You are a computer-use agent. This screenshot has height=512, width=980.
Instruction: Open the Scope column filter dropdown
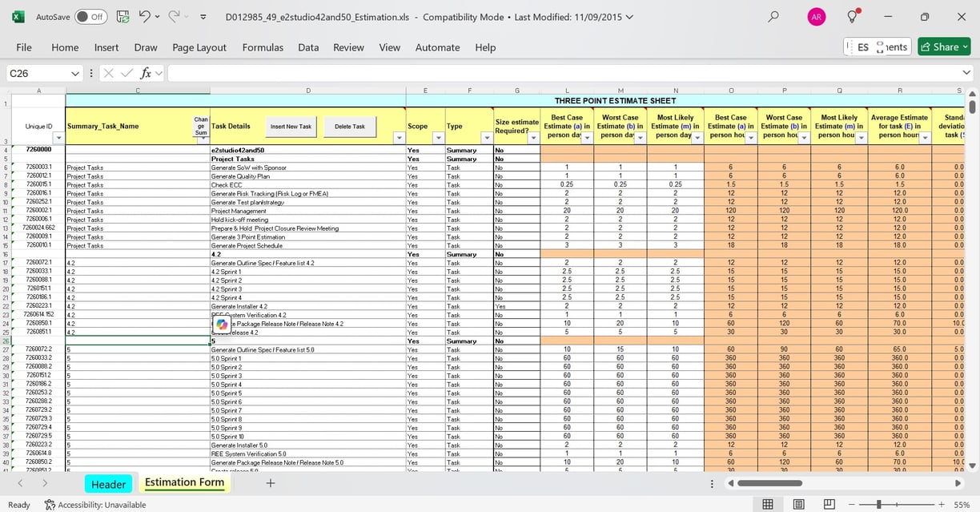click(x=438, y=139)
